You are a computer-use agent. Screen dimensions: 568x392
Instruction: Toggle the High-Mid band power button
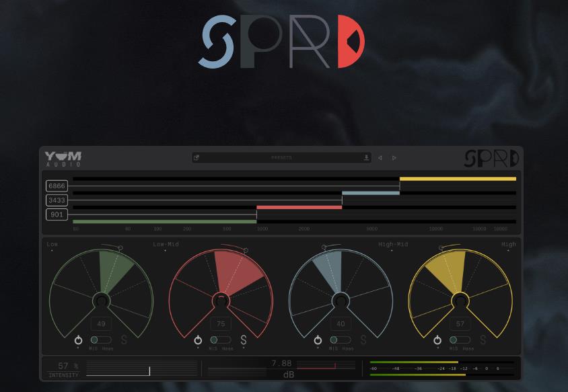(x=318, y=340)
